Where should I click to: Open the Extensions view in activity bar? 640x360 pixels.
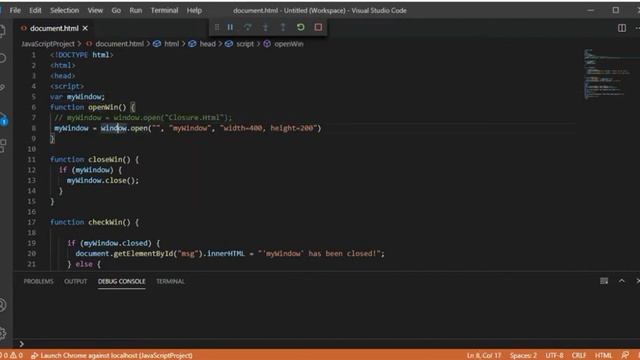3,145
